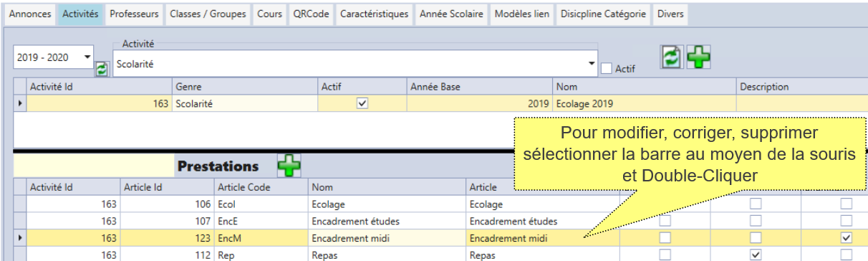This screenshot has height=261, width=868.
Task: Select the Ecol article code cell
Action: coord(261,204)
